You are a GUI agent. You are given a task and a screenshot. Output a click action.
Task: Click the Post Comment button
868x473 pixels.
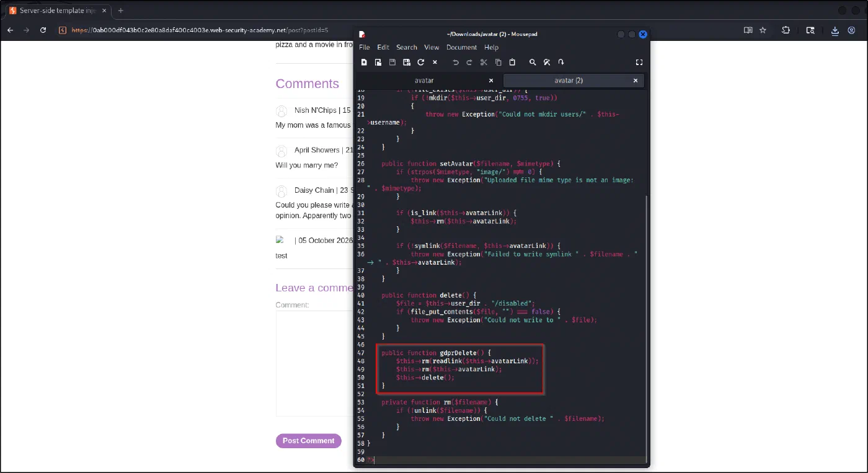pos(309,441)
